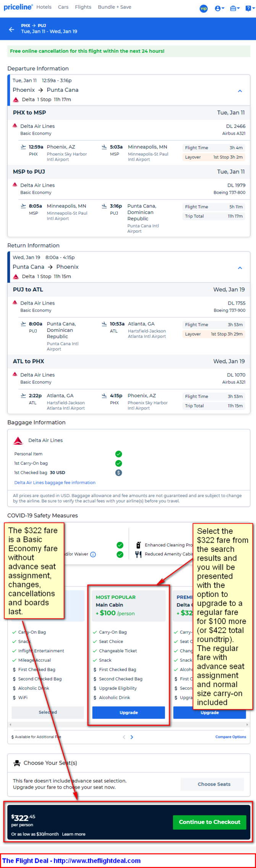Click the next arrow in fare options carousel
The image size is (256, 868).
pyautogui.click(x=132, y=737)
